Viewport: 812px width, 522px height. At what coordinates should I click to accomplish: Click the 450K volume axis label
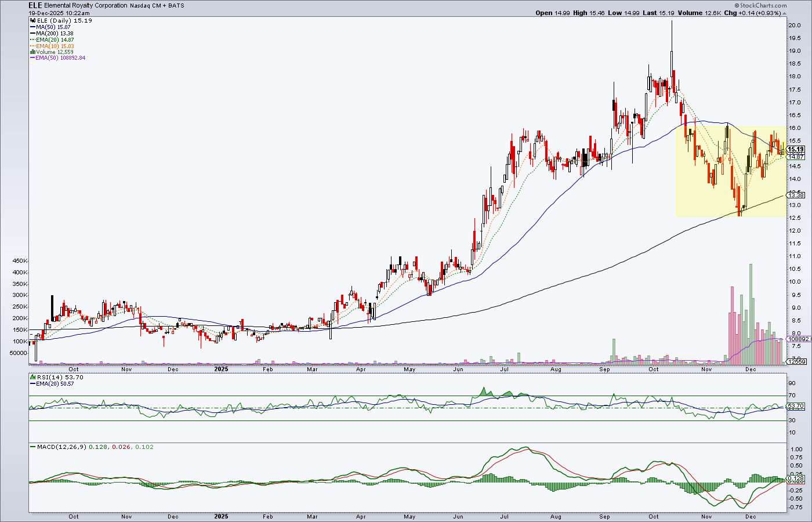(x=19, y=261)
